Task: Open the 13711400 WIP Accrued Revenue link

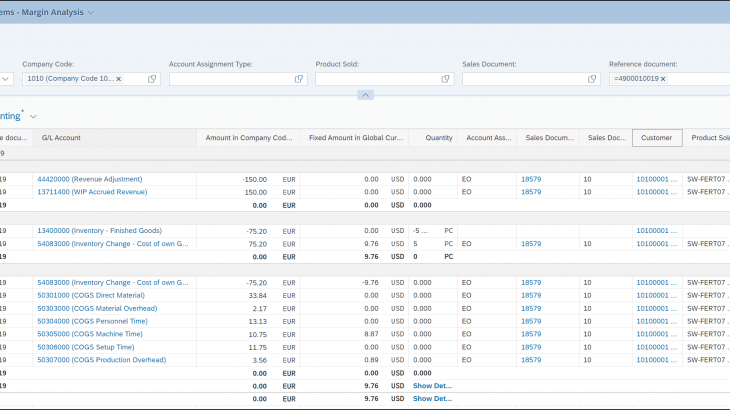Action: point(92,192)
